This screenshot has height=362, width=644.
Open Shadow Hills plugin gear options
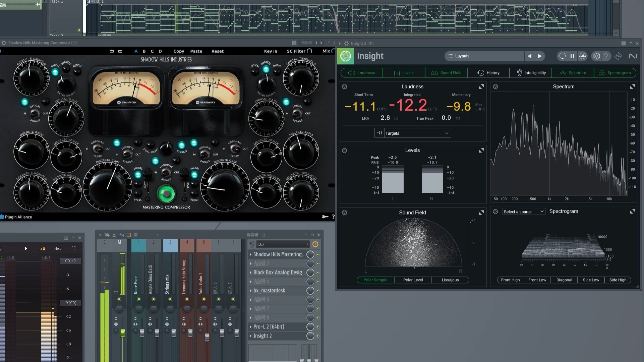tap(4, 43)
